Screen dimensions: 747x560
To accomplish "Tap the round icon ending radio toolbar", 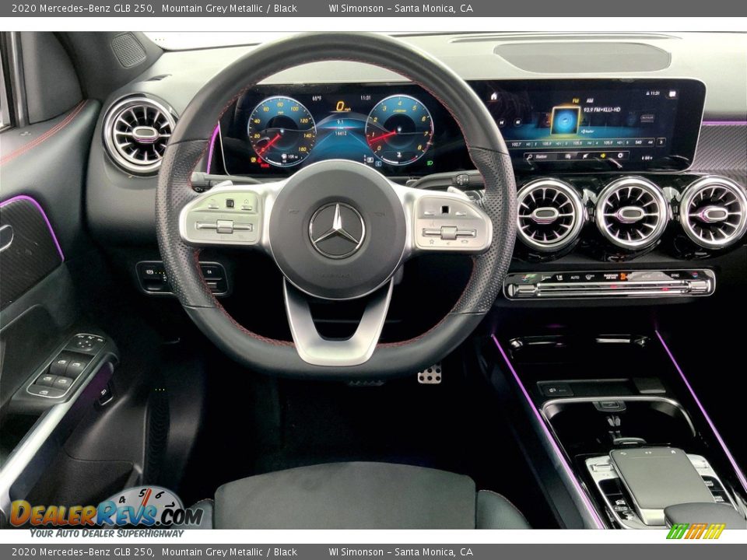I will [x=620, y=156].
